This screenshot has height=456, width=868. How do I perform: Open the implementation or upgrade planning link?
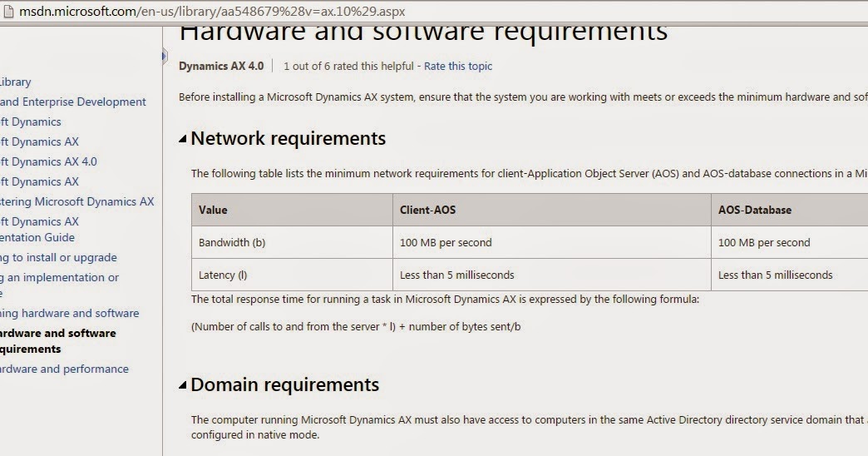(x=59, y=285)
